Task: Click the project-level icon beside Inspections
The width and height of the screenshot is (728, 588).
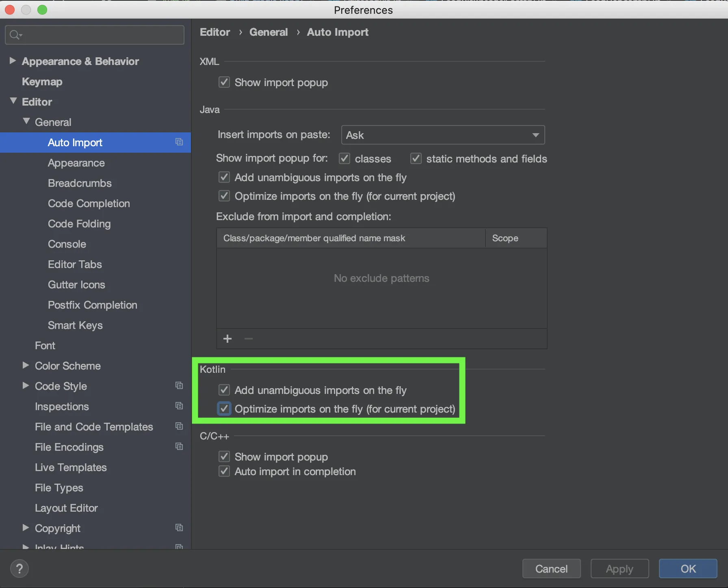Action: pyautogui.click(x=179, y=406)
